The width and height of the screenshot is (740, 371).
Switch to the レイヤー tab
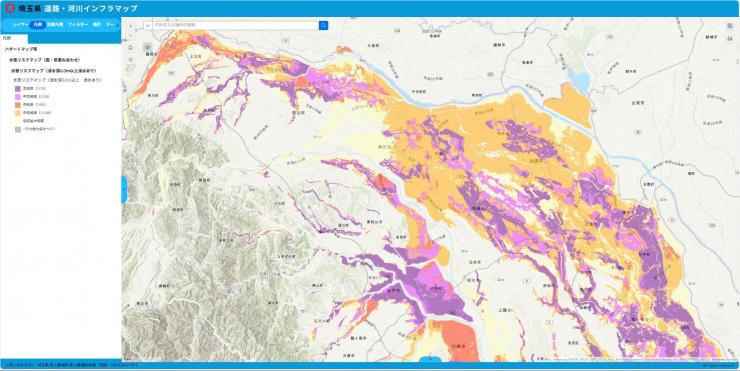(x=20, y=25)
